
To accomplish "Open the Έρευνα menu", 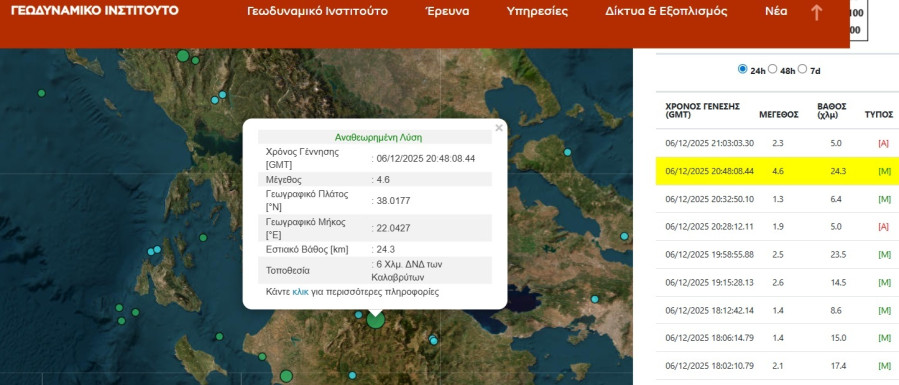I will [447, 11].
